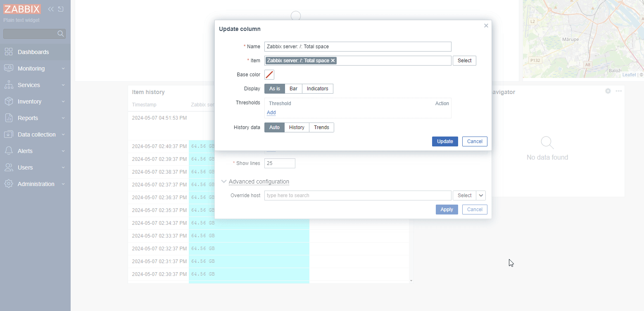Click the Reports document icon

(9, 118)
